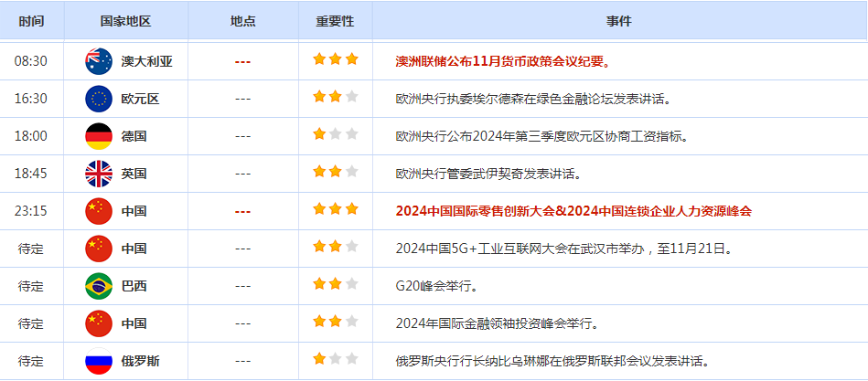Select the Germany flag icon
Screen dimensions: 868x381
pyautogui.click(x=99, y=136)
